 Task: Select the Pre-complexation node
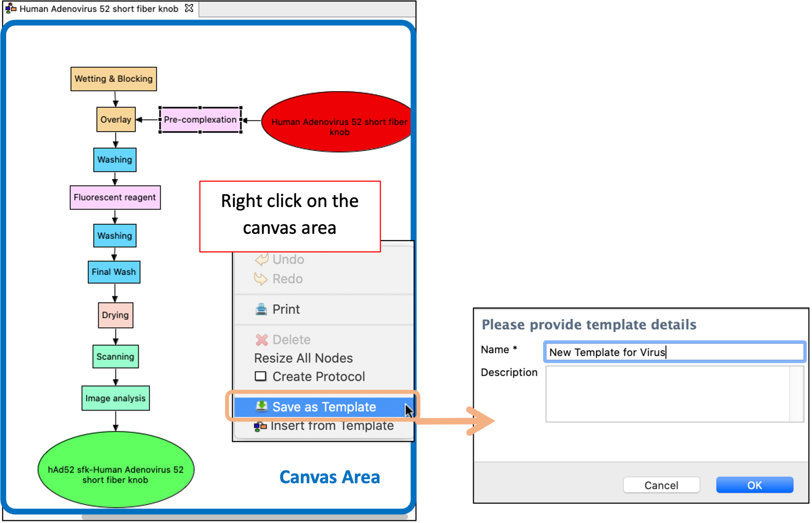(200, 120)
